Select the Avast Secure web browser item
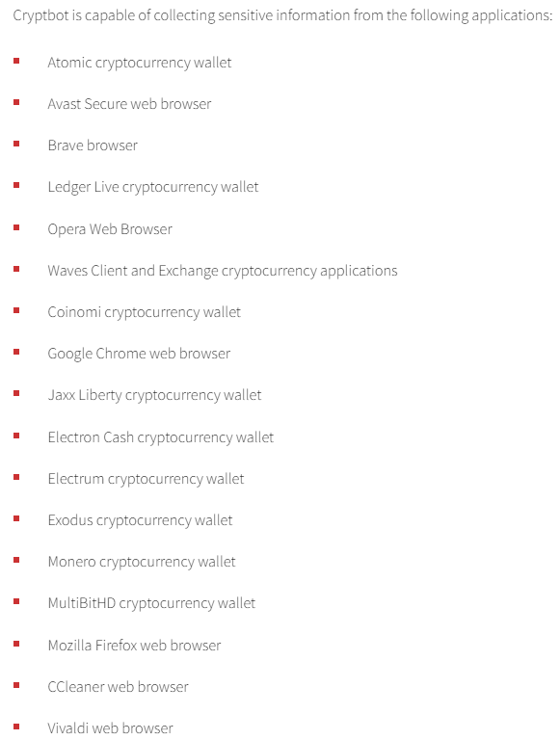560x740 pixels. 129,104
